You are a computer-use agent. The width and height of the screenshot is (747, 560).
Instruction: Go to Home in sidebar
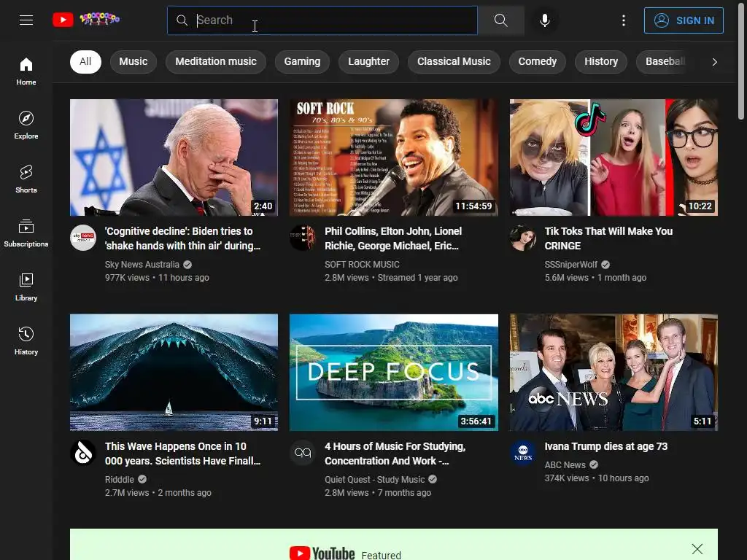point(26,71)
